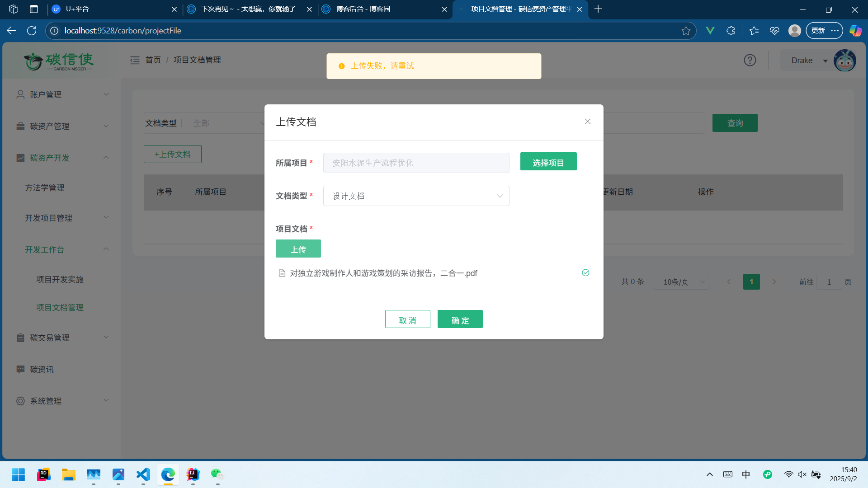The height and width of the screenshot is (488, 868).
Task: Close the upload document dialog via X
Action: coord(587,122)
